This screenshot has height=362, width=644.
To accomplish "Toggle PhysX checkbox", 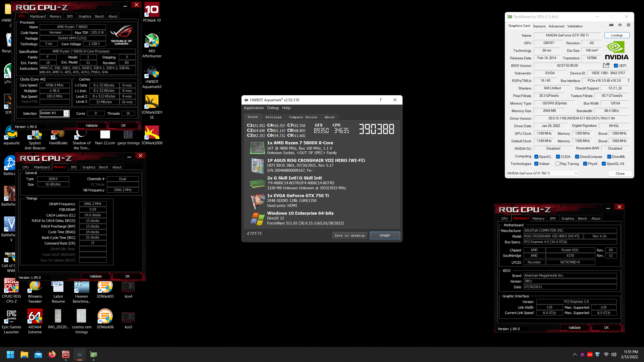I will pyautogui.click(x=585, y=164).
